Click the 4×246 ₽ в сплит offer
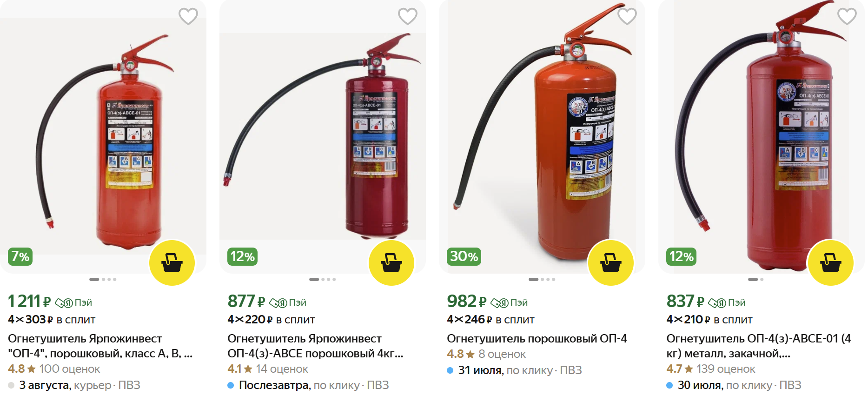 point(490,320)
